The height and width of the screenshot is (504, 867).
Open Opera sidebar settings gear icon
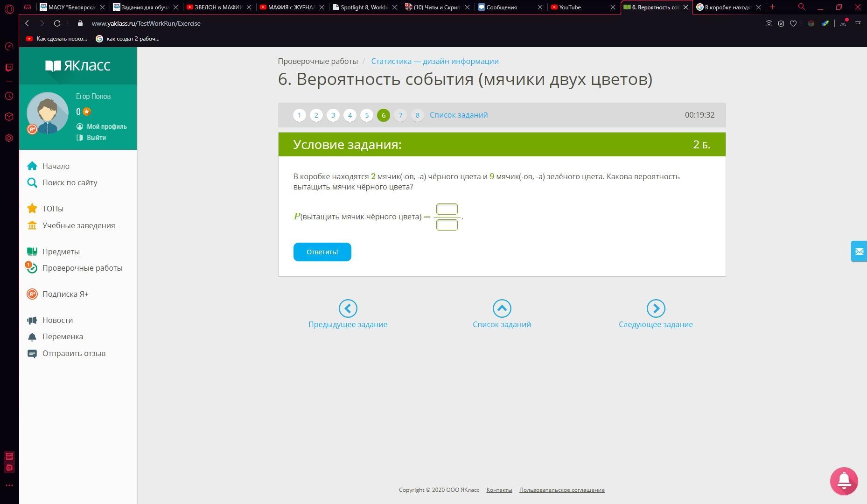coord(9,138)
